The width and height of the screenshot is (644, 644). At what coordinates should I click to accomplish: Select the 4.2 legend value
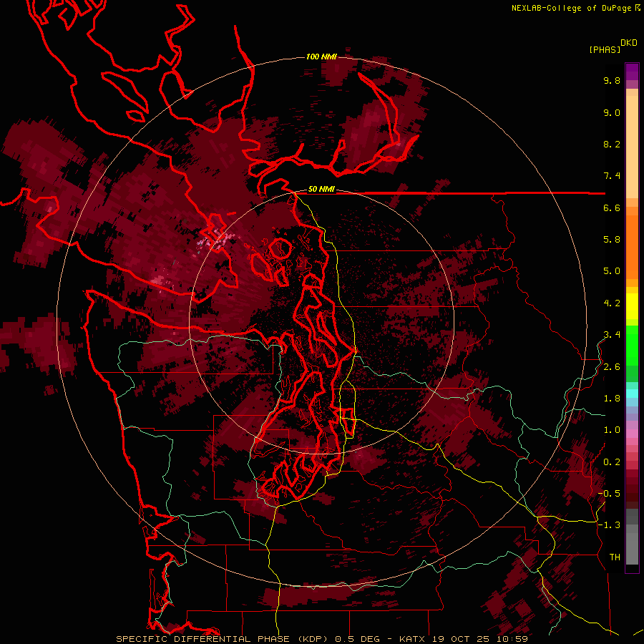612,303
